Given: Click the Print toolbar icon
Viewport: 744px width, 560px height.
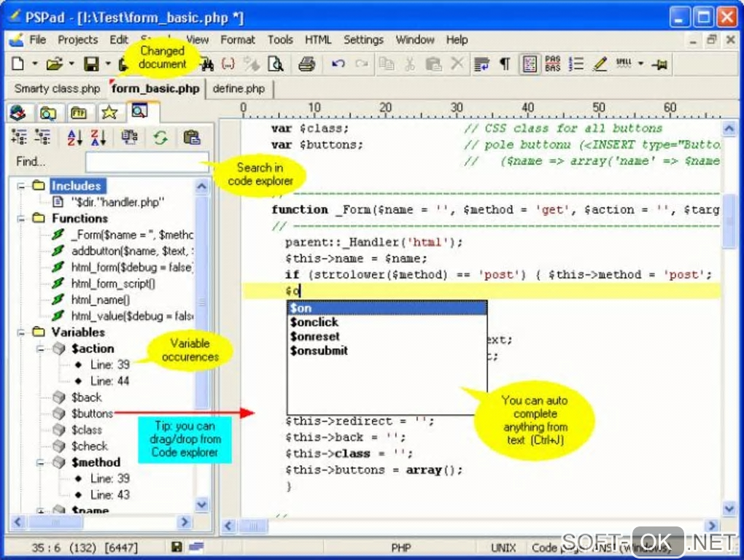Looking at the screenshot, I should [306, 63].
